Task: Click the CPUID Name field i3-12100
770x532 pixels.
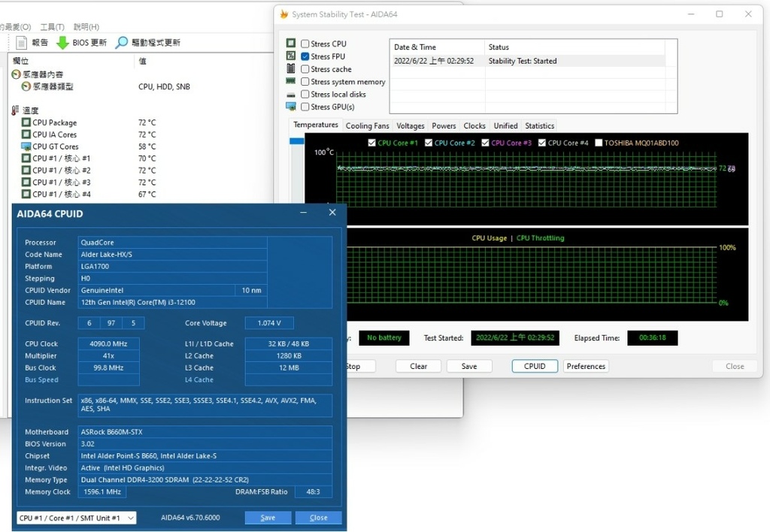Action: 172,302
